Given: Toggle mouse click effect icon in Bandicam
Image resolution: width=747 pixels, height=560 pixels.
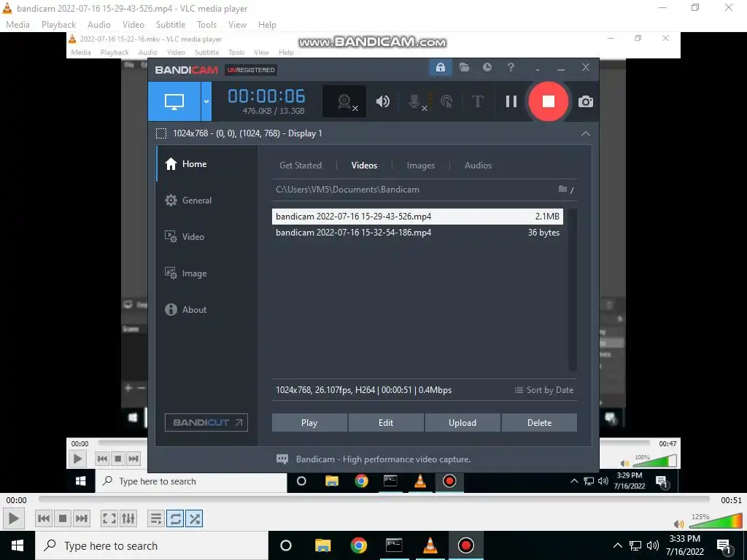Looking at the screenshot, I should coord(447,101).
